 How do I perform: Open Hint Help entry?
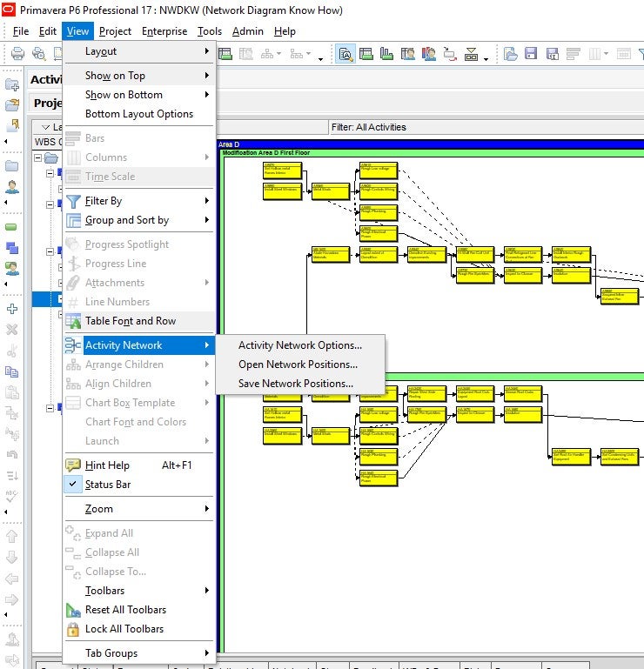(x=139, y=465)
